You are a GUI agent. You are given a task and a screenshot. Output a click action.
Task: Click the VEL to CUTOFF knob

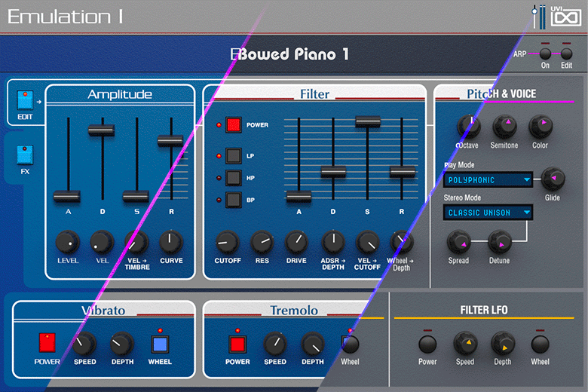point(367,242)
